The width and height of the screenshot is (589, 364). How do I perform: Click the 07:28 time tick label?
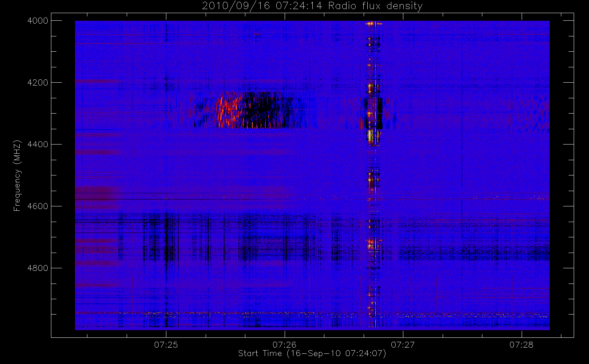(x=521, y=345)
